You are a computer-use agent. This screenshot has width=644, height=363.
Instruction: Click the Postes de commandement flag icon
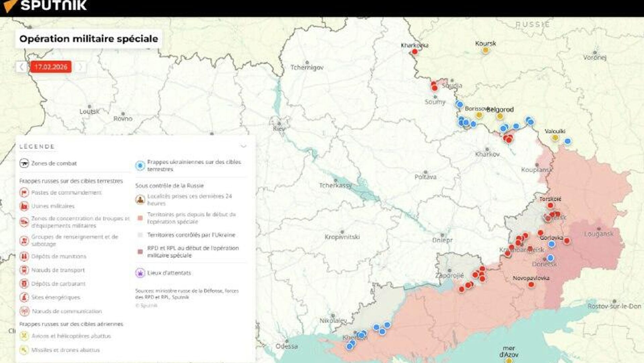(x=24, y=192)
